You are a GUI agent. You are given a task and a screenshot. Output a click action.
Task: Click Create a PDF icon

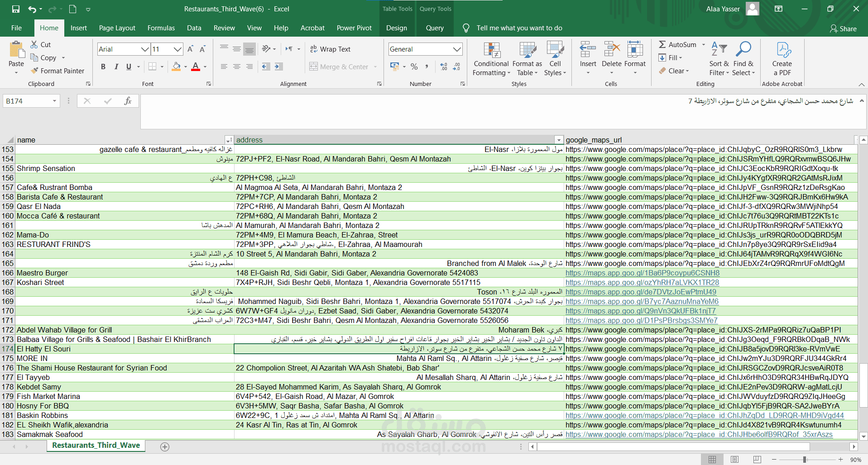pyautogui.click(x=782, y=59)
